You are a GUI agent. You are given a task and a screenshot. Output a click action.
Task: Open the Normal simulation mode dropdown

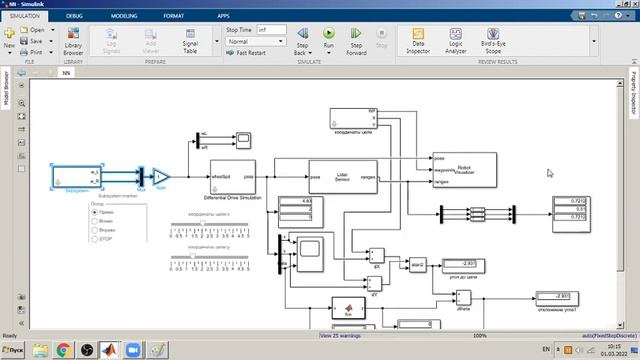pyautogui.click(x=255, y=41)
